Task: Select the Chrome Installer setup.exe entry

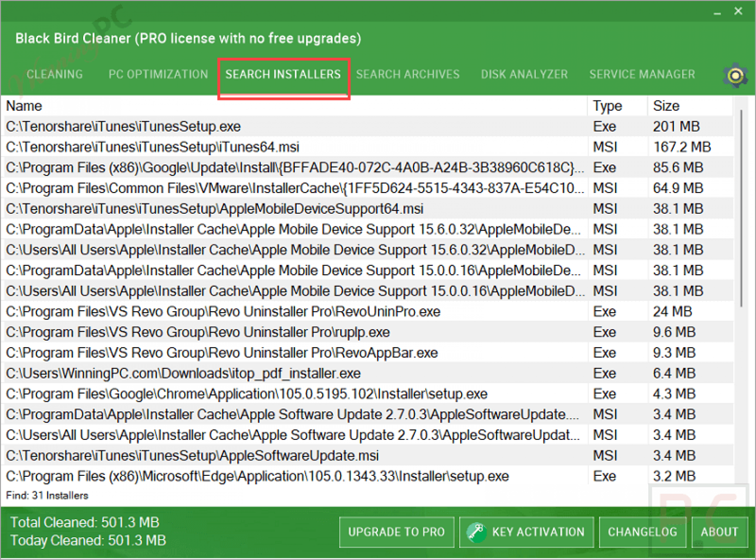Action: [x=246, y=394]
